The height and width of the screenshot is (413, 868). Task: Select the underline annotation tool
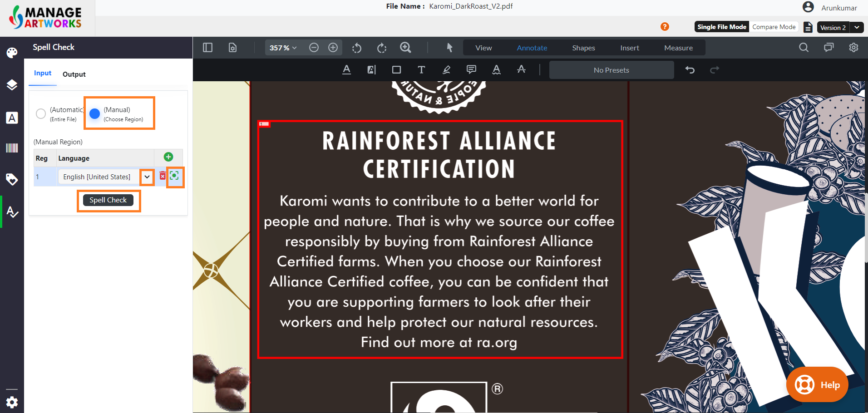tap(346, 70)
